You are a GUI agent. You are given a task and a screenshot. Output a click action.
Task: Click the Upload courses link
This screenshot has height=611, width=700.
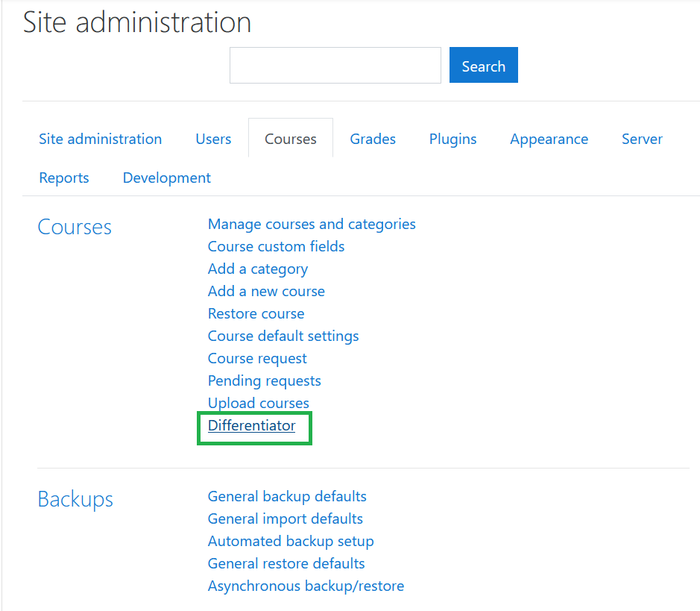coord(258,403)
